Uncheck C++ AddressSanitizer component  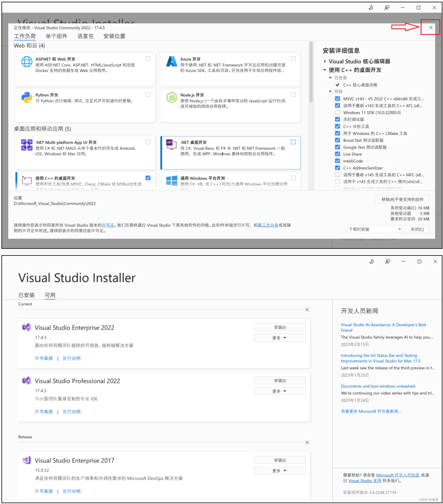pos(337,168)
